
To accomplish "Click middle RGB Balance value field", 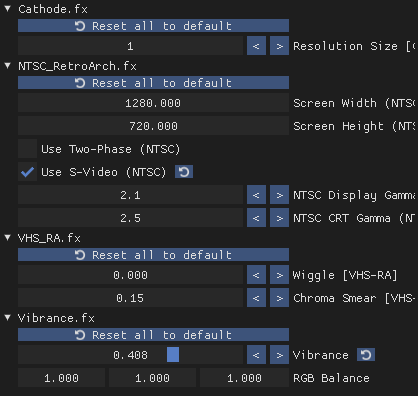I will 153,378.
